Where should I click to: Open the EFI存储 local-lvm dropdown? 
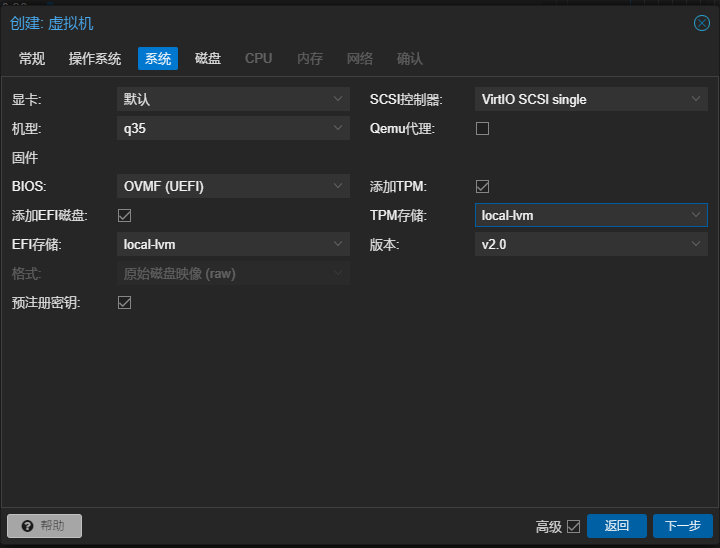338,244
